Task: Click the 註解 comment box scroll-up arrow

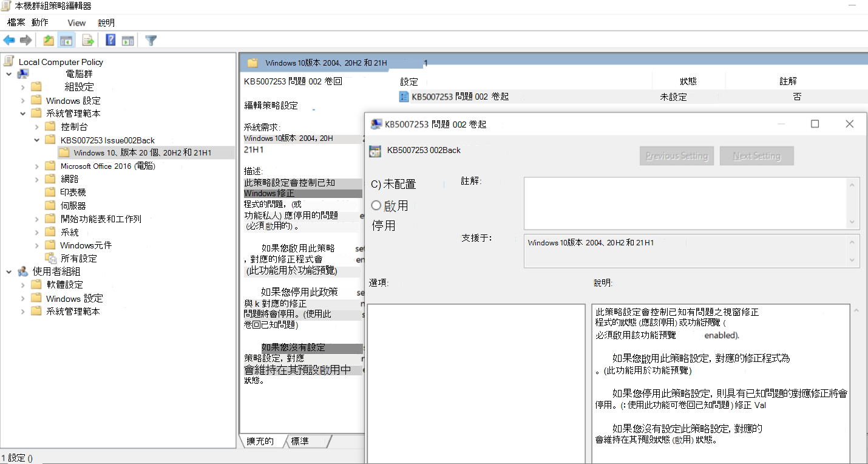Action: click(x=853, y=185)
